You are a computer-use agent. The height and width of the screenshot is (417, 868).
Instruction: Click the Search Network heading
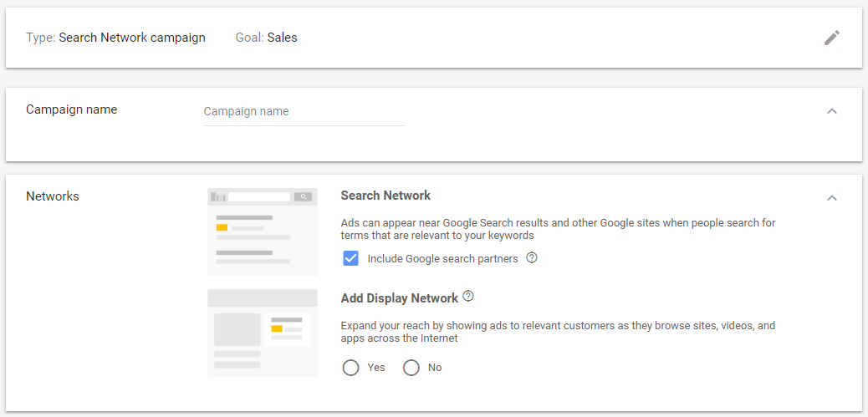[385, 196]
